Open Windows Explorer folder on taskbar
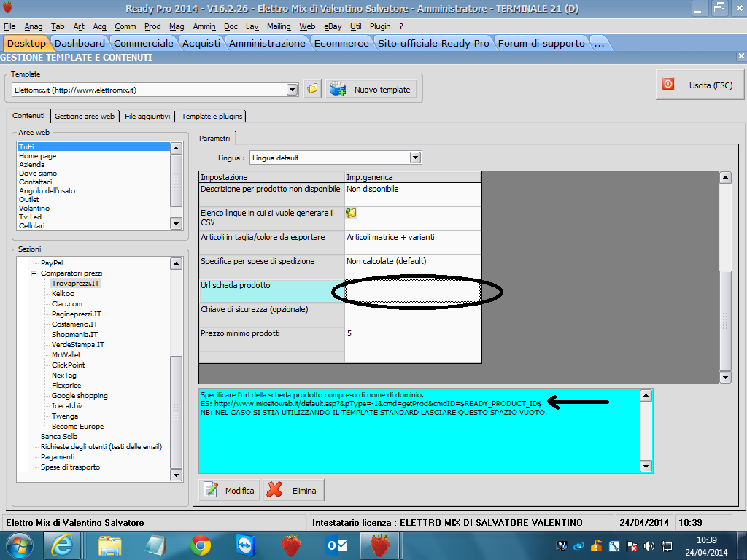747x560 pixels. coord(110,545)
